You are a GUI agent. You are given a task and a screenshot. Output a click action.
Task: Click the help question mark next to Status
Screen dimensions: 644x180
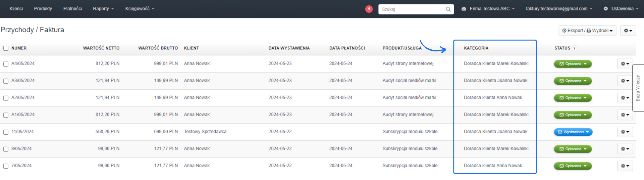tap(574, 48)
